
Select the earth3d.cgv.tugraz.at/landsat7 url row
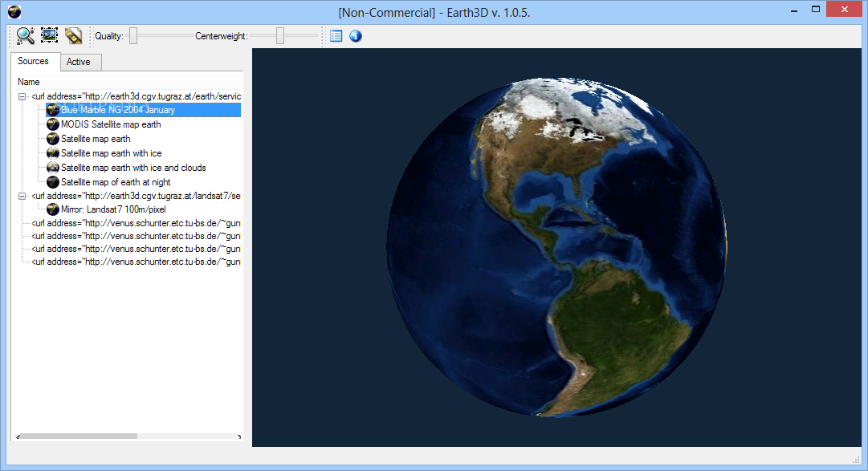[137, 196]
